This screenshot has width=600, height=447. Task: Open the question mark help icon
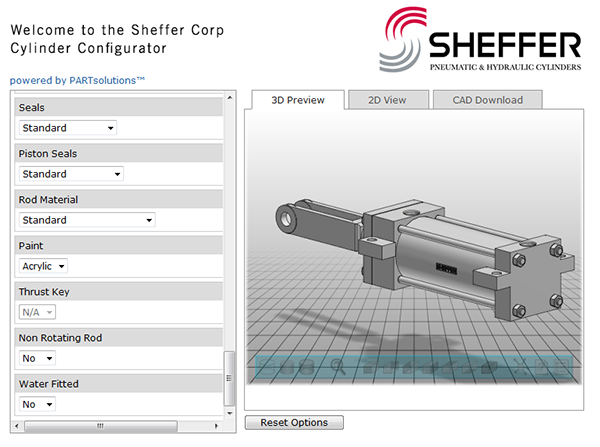tap(542, 367)
